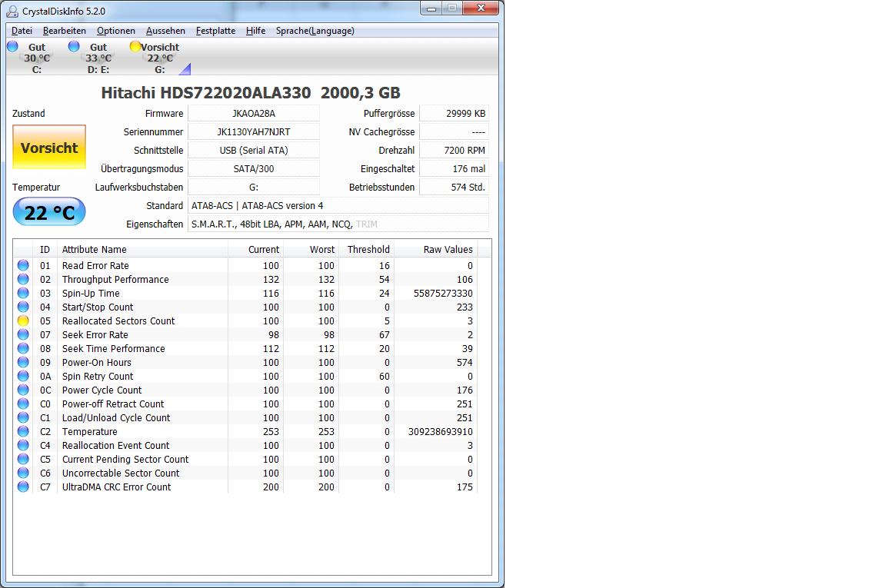Click the blue icon for Temperature attribute

coord(23,431)
